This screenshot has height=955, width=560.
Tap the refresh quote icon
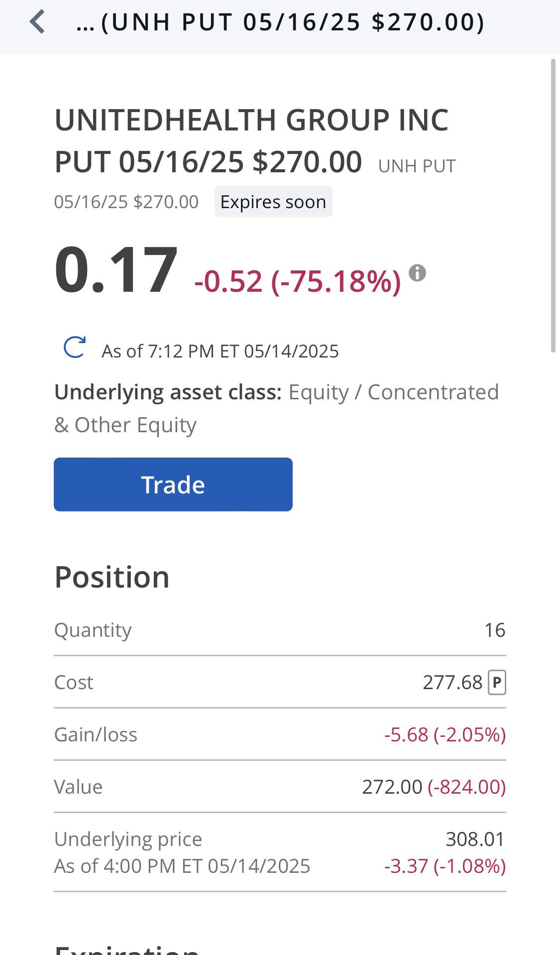coord(75,347)
